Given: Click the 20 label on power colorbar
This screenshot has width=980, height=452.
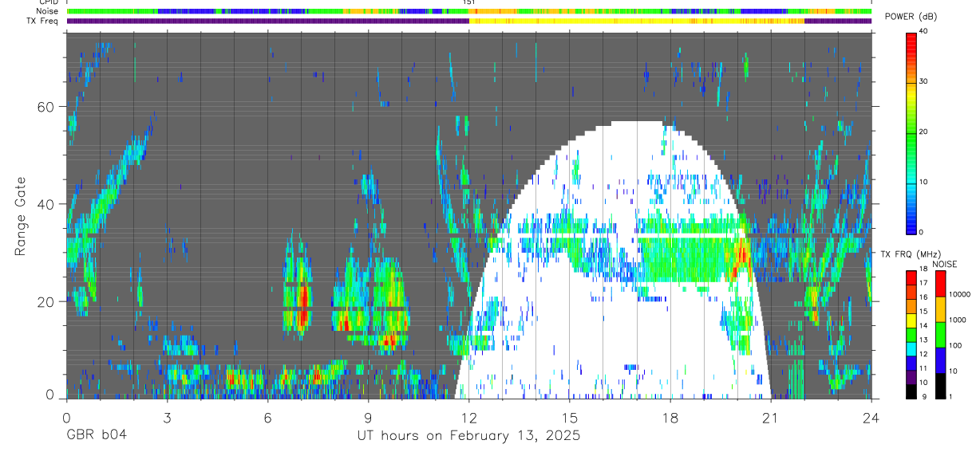Looking at the screenshot, I should point(924,132).
